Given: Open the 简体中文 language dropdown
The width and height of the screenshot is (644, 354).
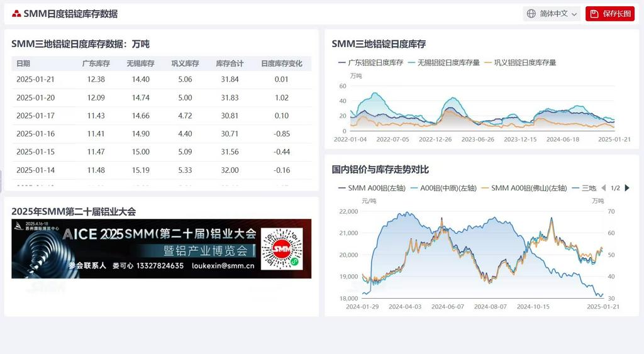Looking at the screenshot, I should [552, 14].
